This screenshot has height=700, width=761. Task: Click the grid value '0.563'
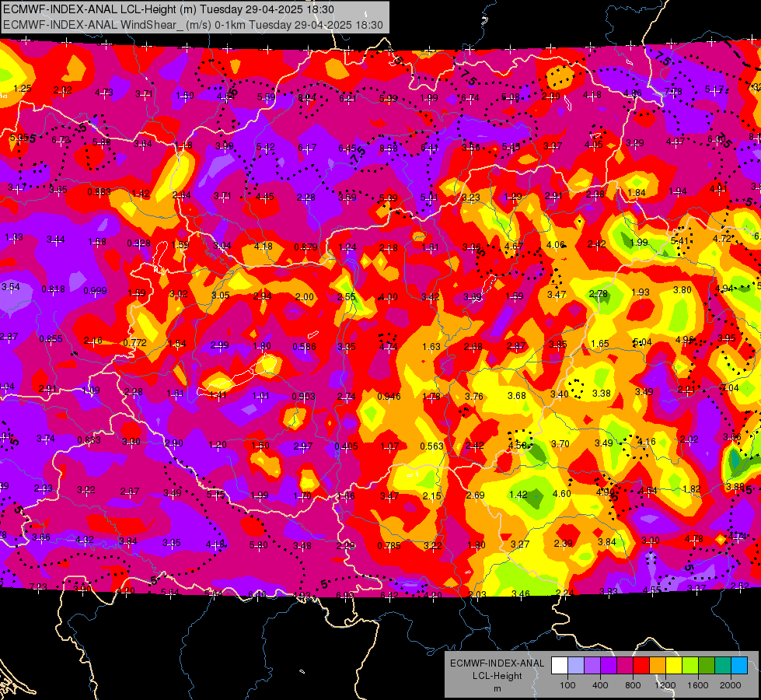[432, 446]
